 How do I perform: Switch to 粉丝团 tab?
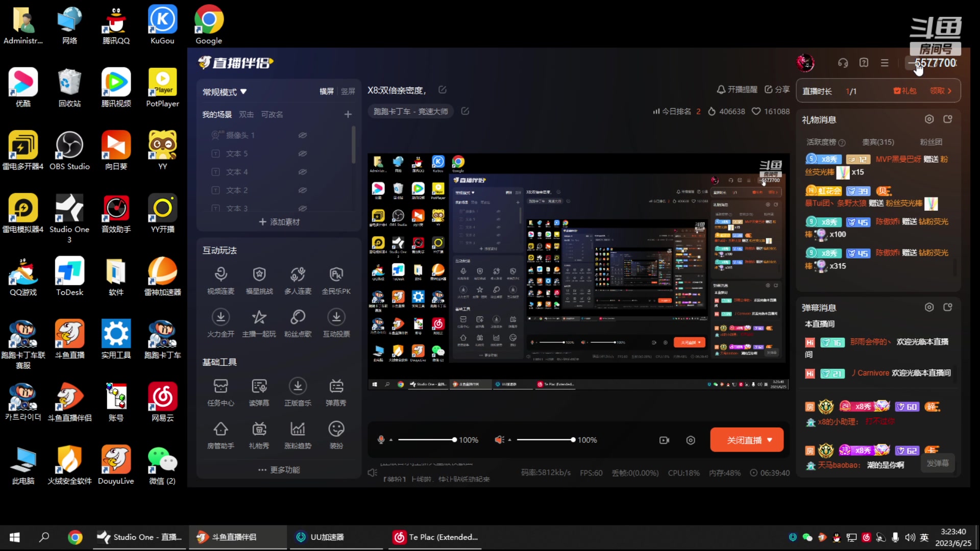click(x=931, y=142)
